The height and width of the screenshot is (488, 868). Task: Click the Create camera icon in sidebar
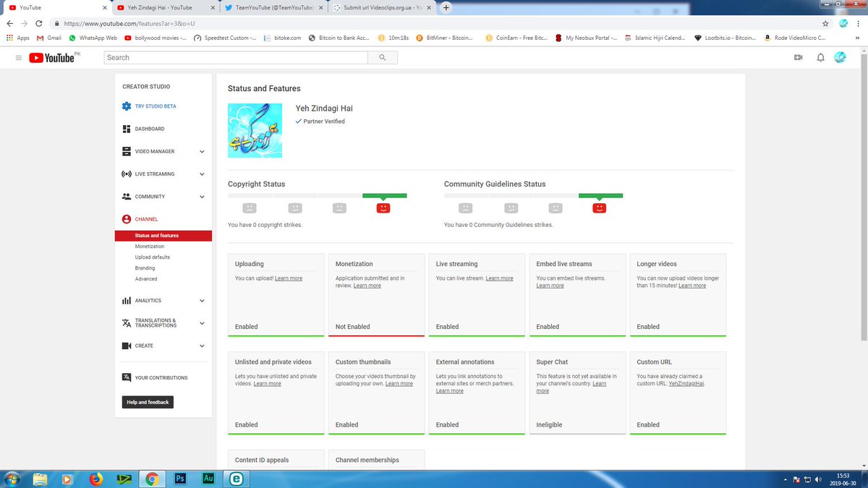pyautogui.click(x=127, y=346)
